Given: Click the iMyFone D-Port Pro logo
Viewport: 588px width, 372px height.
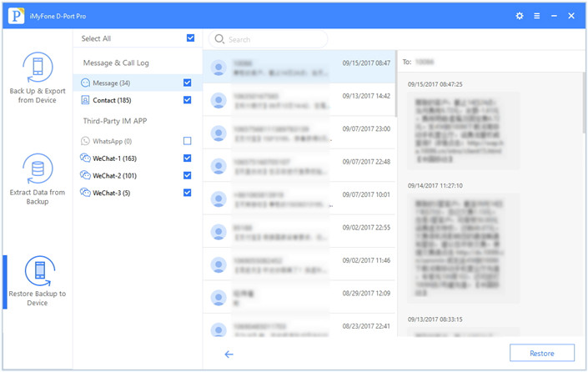Looking at the screenshot, I should point(16,16).
